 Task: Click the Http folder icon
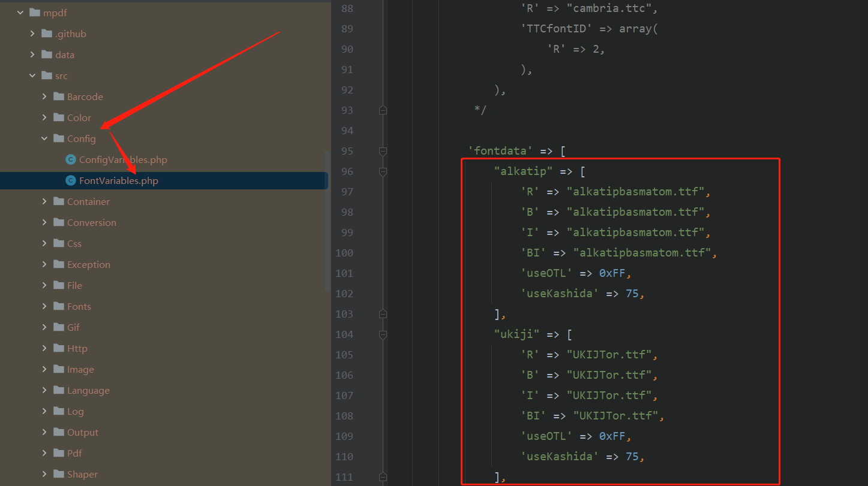[58, 348]
